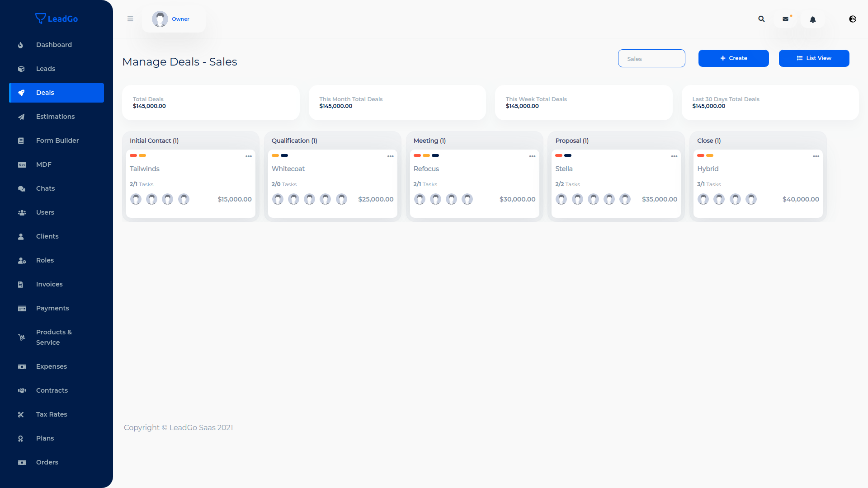Expand the Whitecoat deal options menu
The height and width of the screenshot is (488, 868).
coord(390,156)
